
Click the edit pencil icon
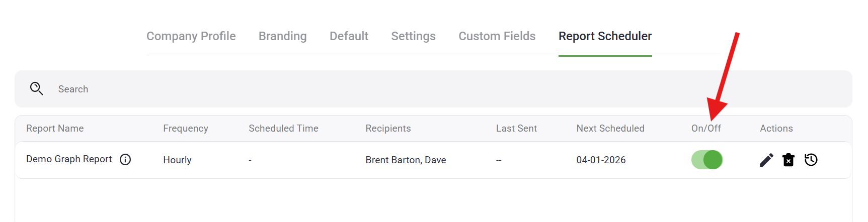click(766, 160)
